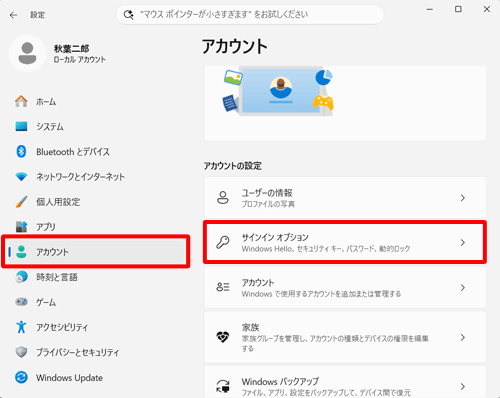Click the 個人用設定 paintbrush icon
The image size is (500, 398).
[x=21, y=202]
